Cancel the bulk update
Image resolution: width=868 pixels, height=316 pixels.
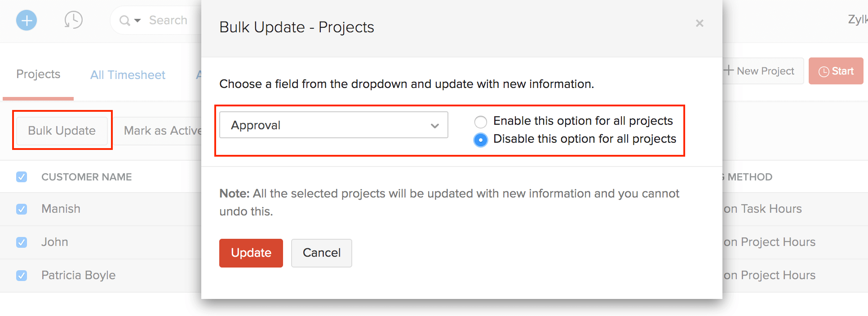click(321, 253)
